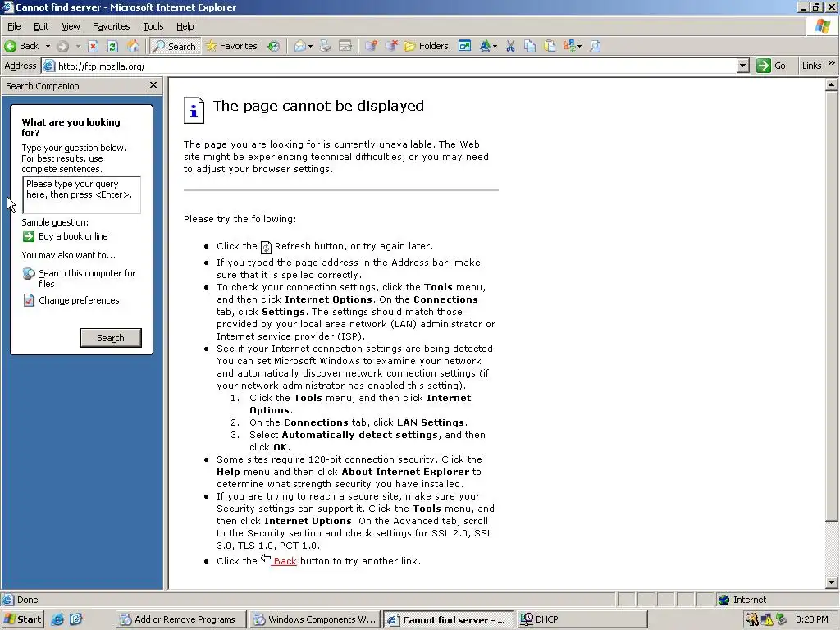Click the last toolbar icon after Encoding
The width and height of the screenshot is (840, 630).
point(596,47)
